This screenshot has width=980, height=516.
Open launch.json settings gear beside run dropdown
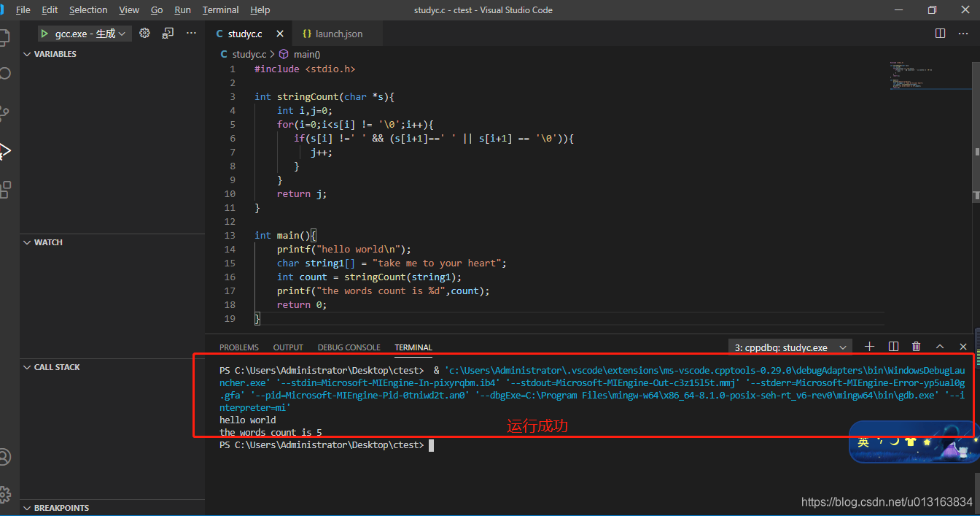144,33
